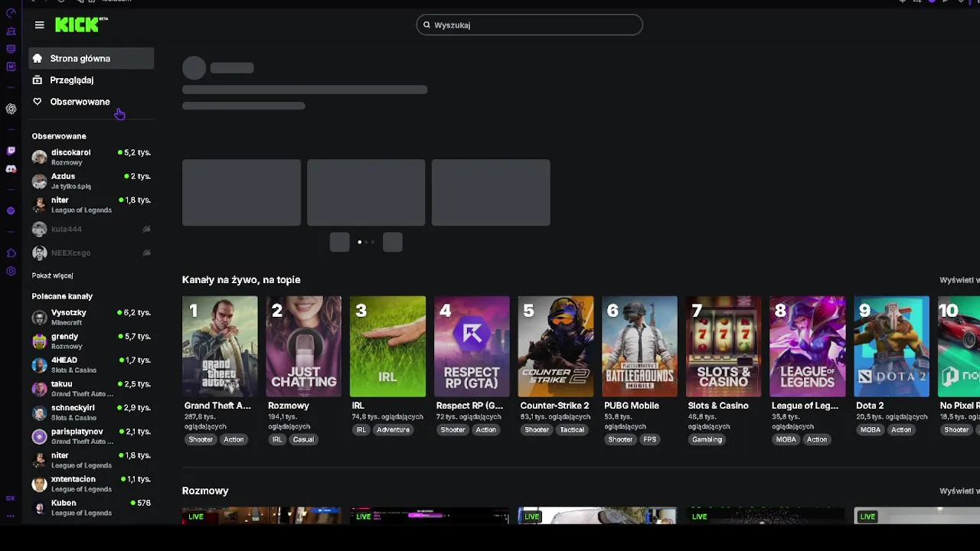Open Obserwowane navigation item
980x551 pixels.
pos(91,102)
